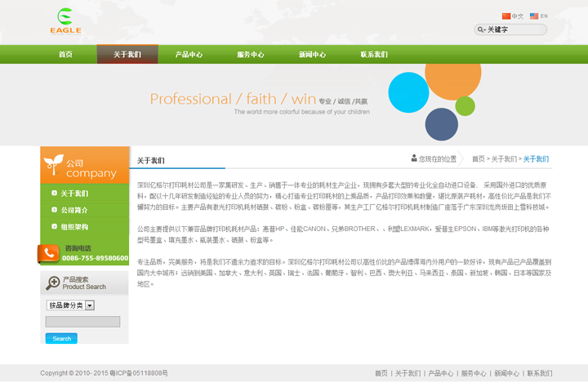
Task: Open 新闻中心 from the green nav bar
Action: pos(312,55)
